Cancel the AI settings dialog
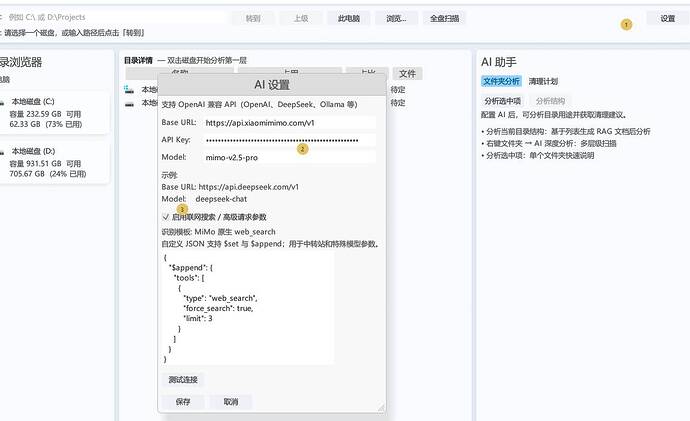The height and width of the screenshot is (421, 690). 231,402
